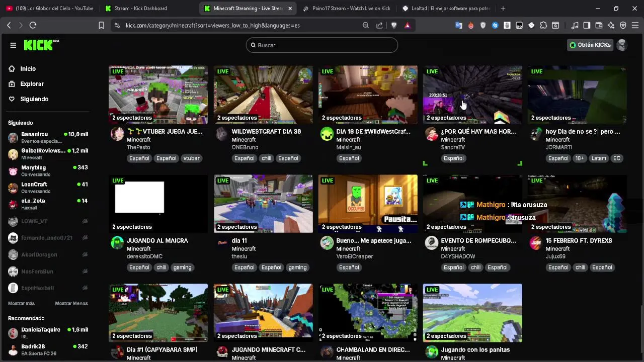Click the vtuber tag under ThePasto
The image size is (644, 362).
coord(191,158)
